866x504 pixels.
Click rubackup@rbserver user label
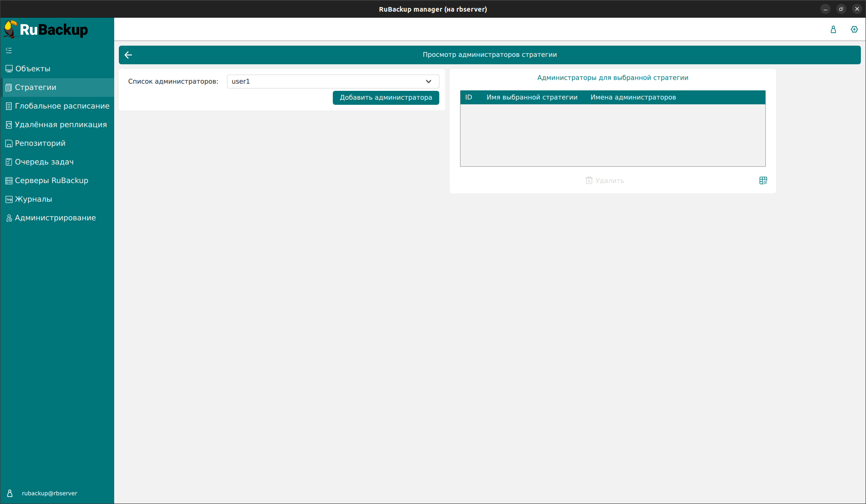pyautogui.click(x=49, y=493)
